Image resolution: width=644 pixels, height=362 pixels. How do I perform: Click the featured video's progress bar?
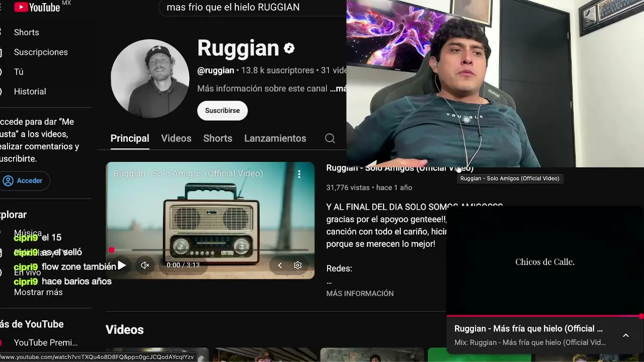[x=210, y=250]
